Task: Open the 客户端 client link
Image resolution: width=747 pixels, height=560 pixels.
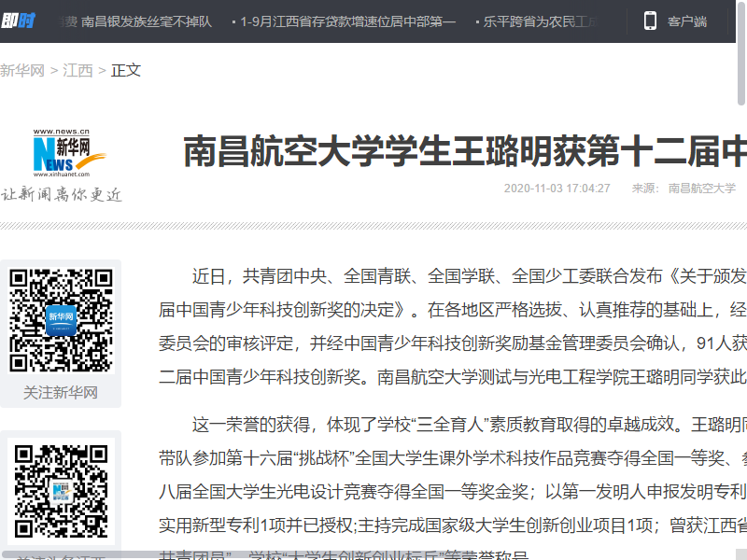Action: click(x=687, y=21)
